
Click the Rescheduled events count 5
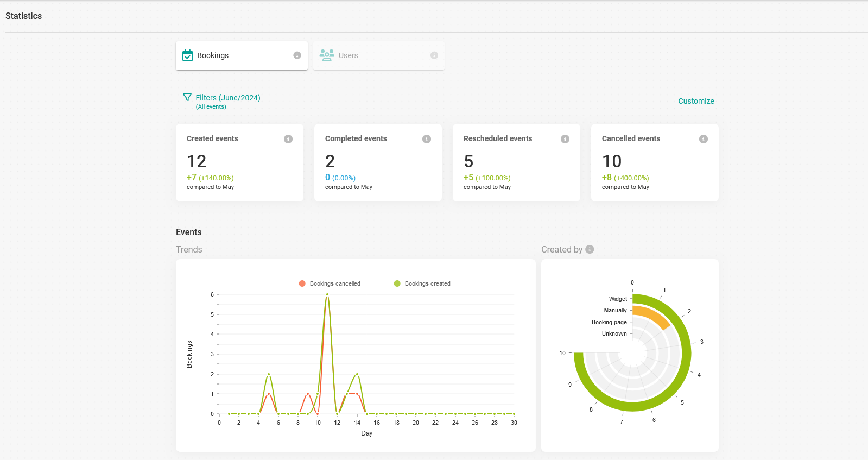pyautogui.click(x=468, y=161)
